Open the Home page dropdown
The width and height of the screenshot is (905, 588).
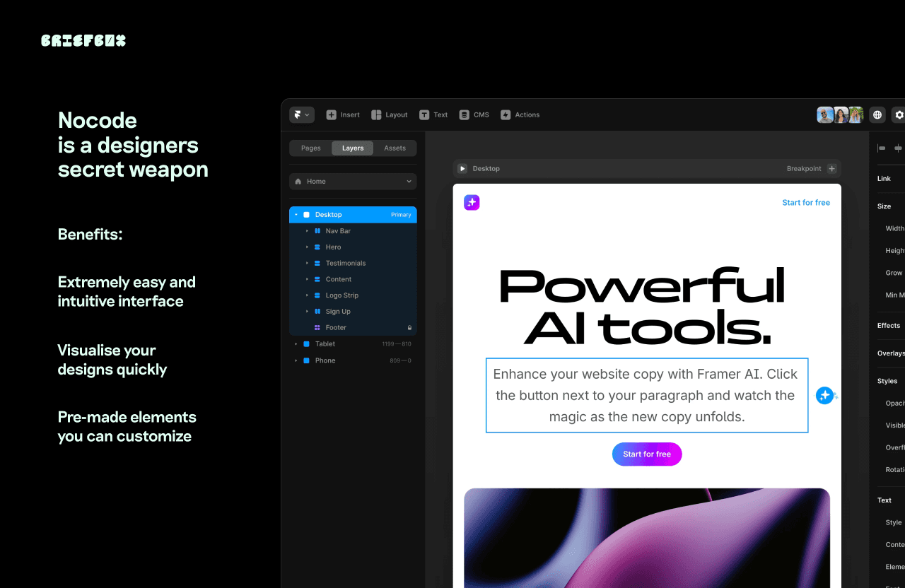click(x=353, y=182)
